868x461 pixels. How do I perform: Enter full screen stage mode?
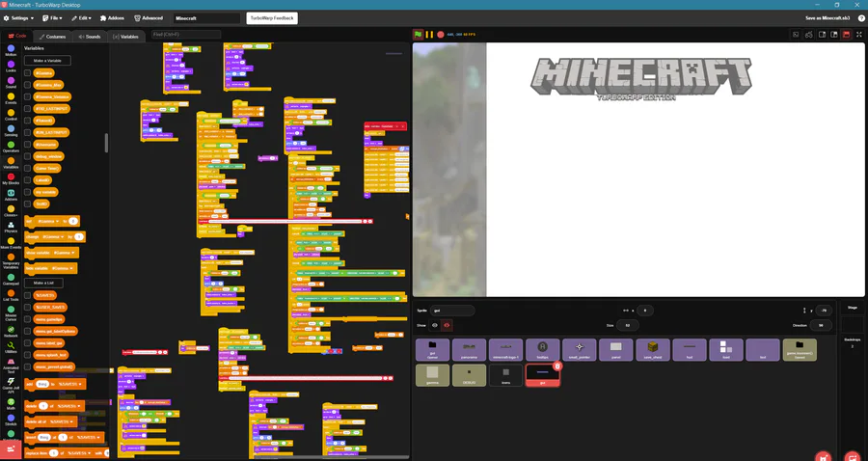point(859,35)
